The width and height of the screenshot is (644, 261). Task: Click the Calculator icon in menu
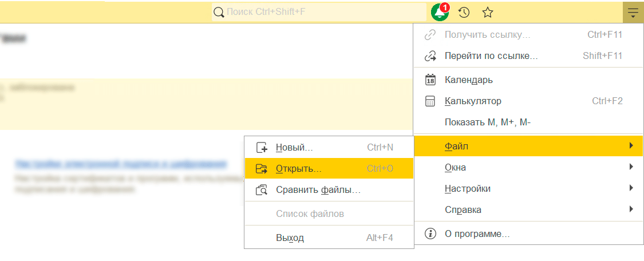point(430,101)
